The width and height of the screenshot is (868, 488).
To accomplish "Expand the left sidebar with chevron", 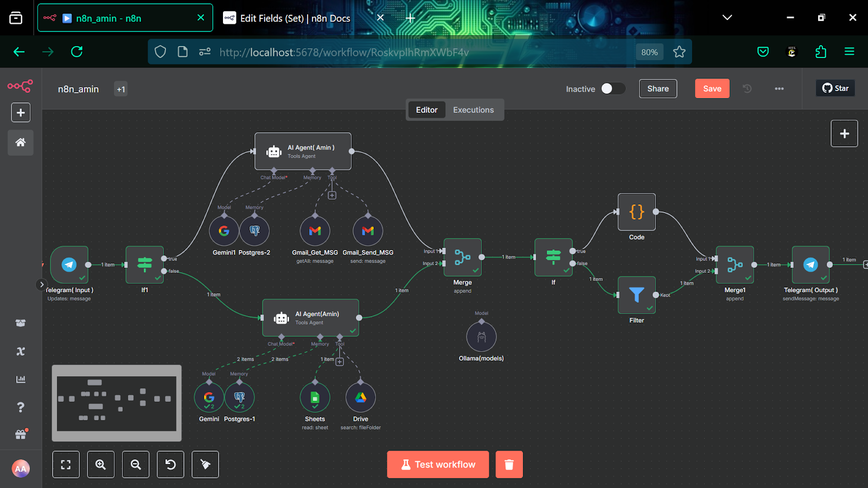I will click(41, 284).
